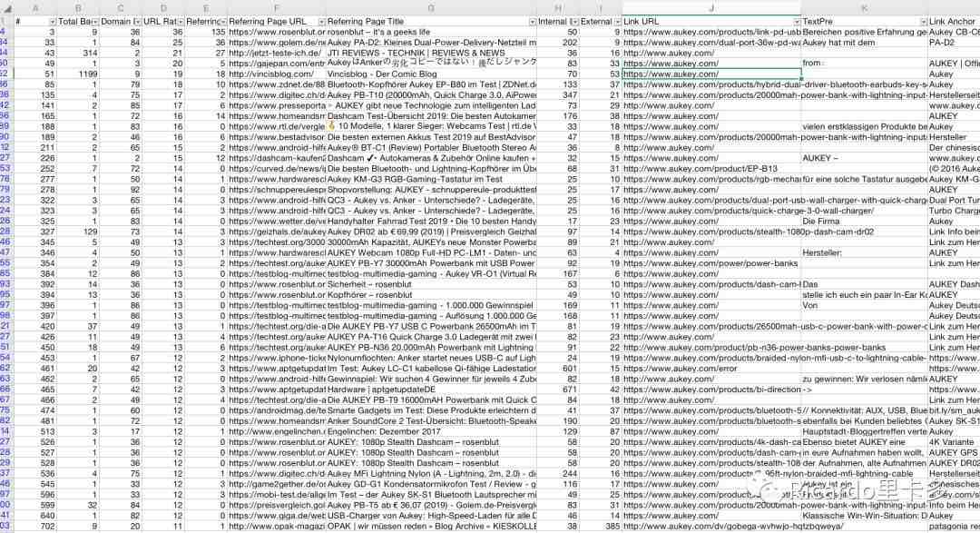Image resolution: width=980 pixels, height=533 pixels.
Task: Select cell 'Vincisblog - Der Comic Blog'
Action: [431, 74]
